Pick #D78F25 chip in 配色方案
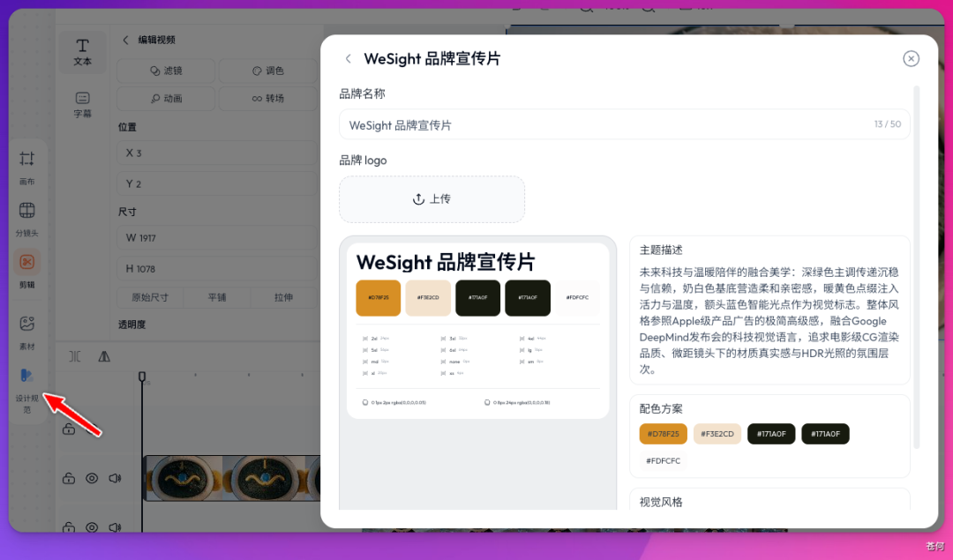 (x=663, y=434)
